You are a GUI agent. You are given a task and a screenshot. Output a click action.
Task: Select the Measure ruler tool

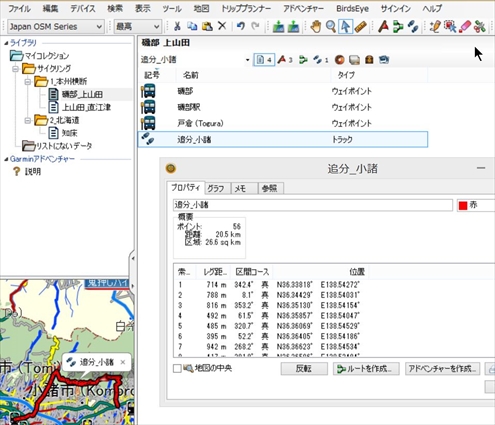click(361, 26)
